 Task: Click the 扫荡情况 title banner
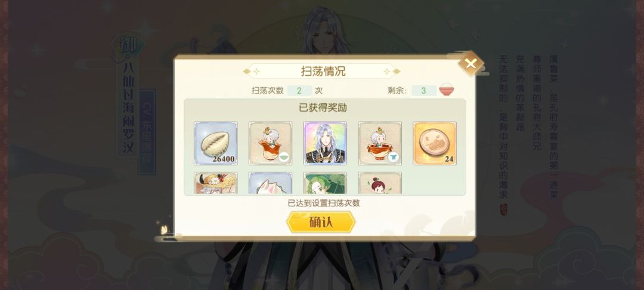(x=321, y=71)
